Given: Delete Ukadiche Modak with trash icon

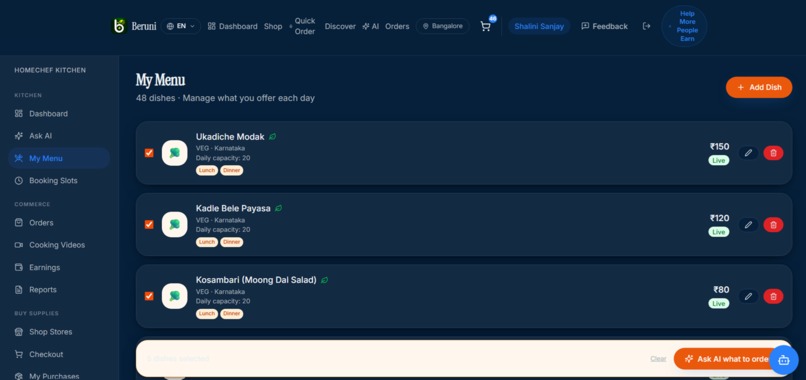Looking at the screenshot, I should coord(774,153).
